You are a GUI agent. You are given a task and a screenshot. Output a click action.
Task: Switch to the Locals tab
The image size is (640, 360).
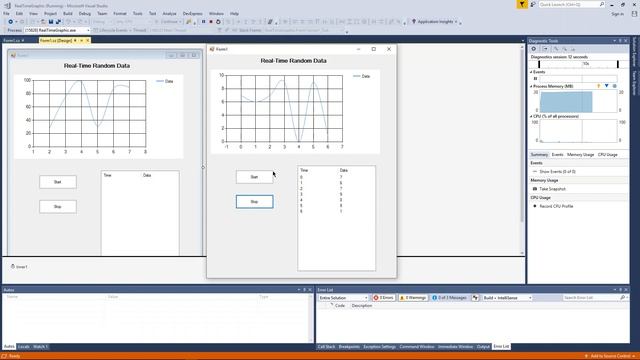[24, 347]
